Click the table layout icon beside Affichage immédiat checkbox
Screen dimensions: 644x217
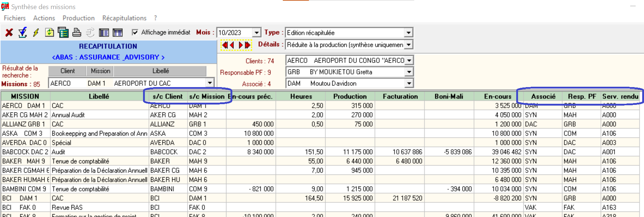pyautogui.click(x=118, y=33)
